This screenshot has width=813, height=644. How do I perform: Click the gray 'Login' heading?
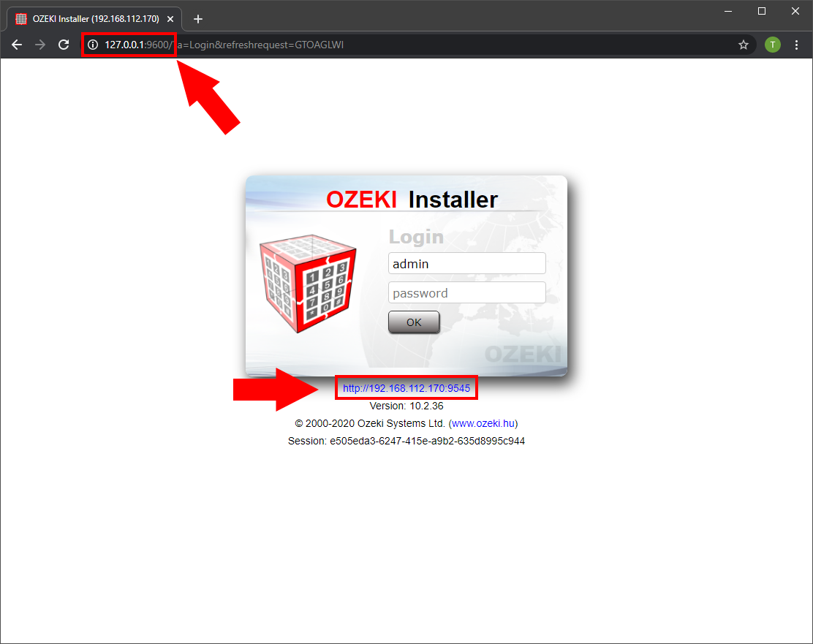(416, 237)
